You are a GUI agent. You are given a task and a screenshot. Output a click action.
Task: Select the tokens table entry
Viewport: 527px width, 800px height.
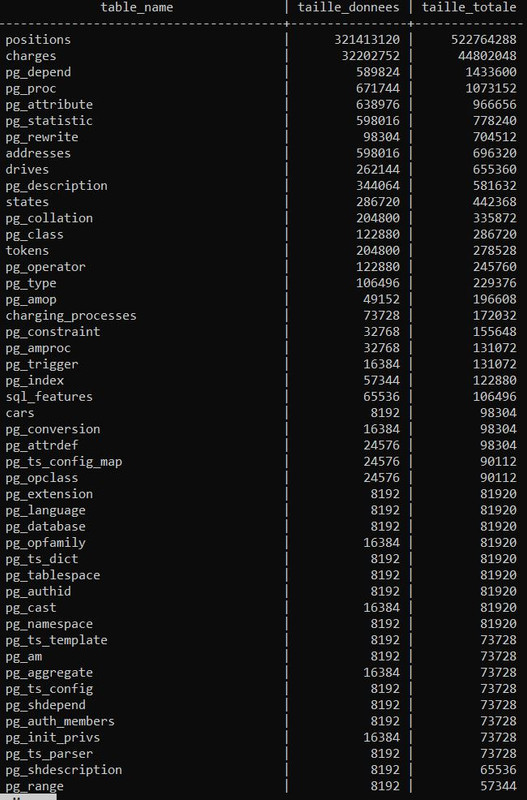pos(27,251)
